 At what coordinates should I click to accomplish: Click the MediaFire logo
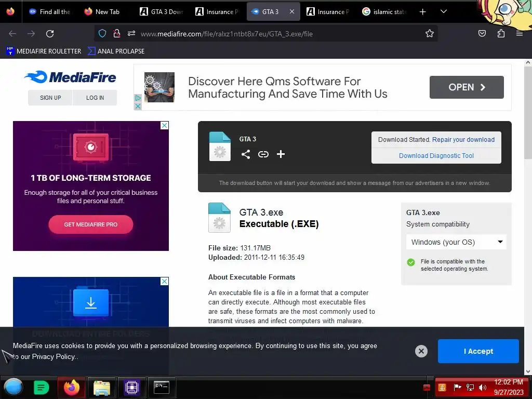point(70,77)
